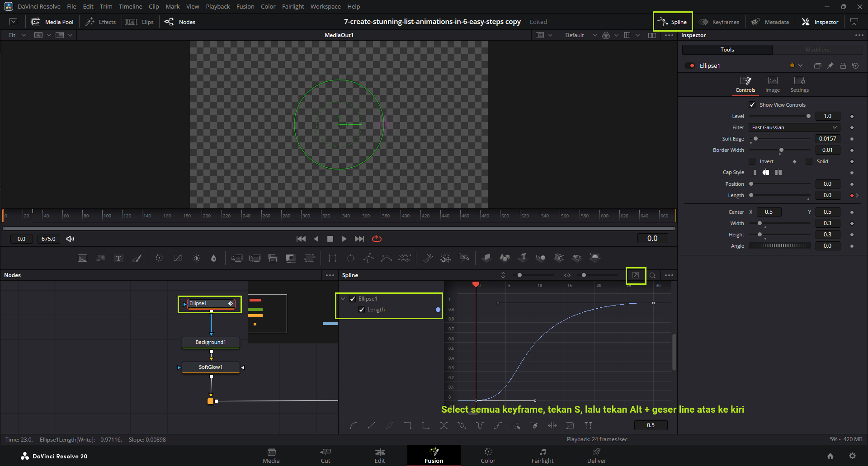The height and width of the screenshot is (466, 868).
Task: Click the Zoom to Fit icon in the Spline panel
Action: tap(636, 275)
